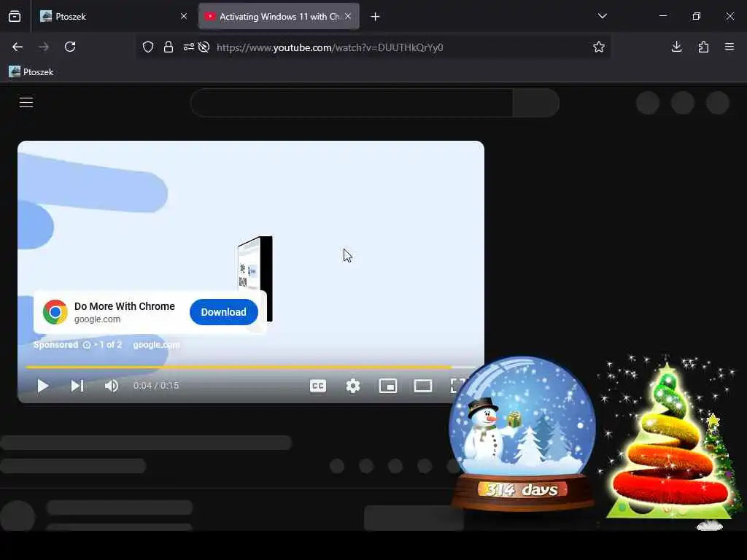
Task: Bookmark this page with the star
Action: point(599,47)
